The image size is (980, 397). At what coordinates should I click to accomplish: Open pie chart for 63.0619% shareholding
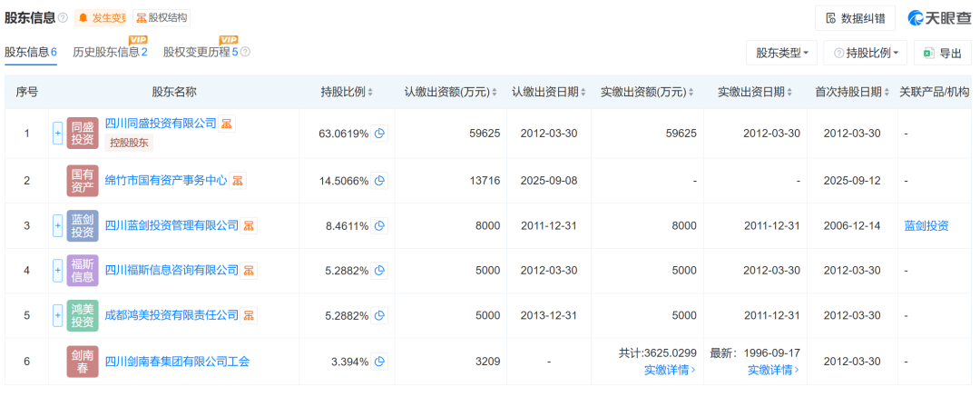[x=379, y=134]
